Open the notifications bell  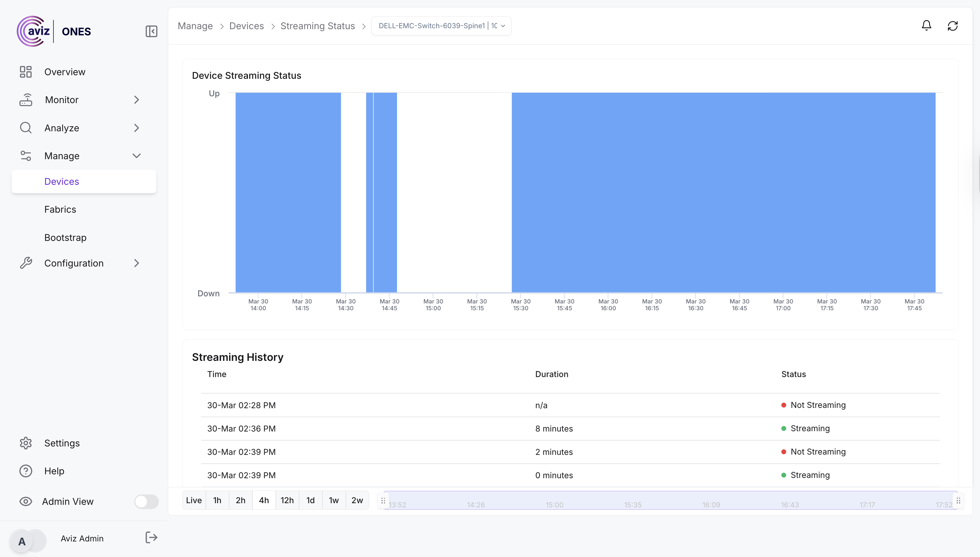926,26
